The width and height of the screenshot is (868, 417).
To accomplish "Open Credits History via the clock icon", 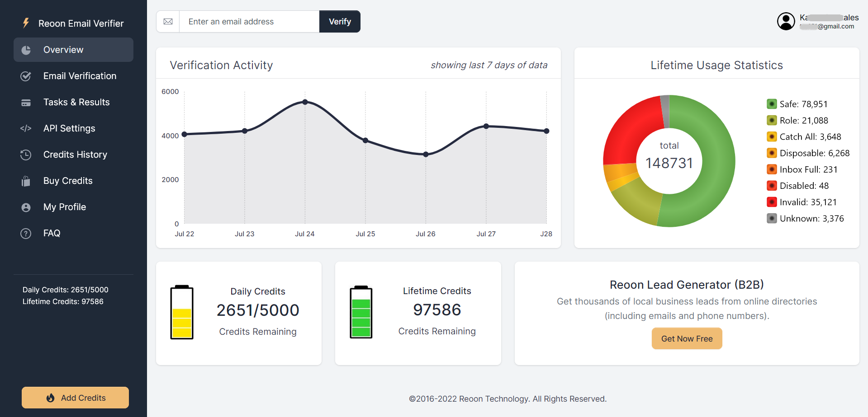I will pyautogui.click(x=26, y=155).
